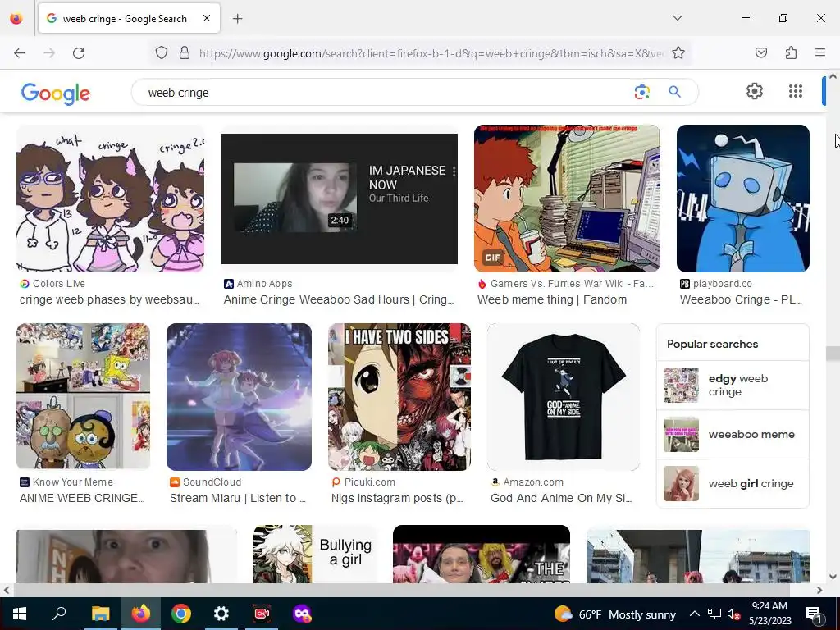The width and height of the screenshot is (840, 630).
Task: Open the screen recorder taskbar app
Action: coord(262,614)
